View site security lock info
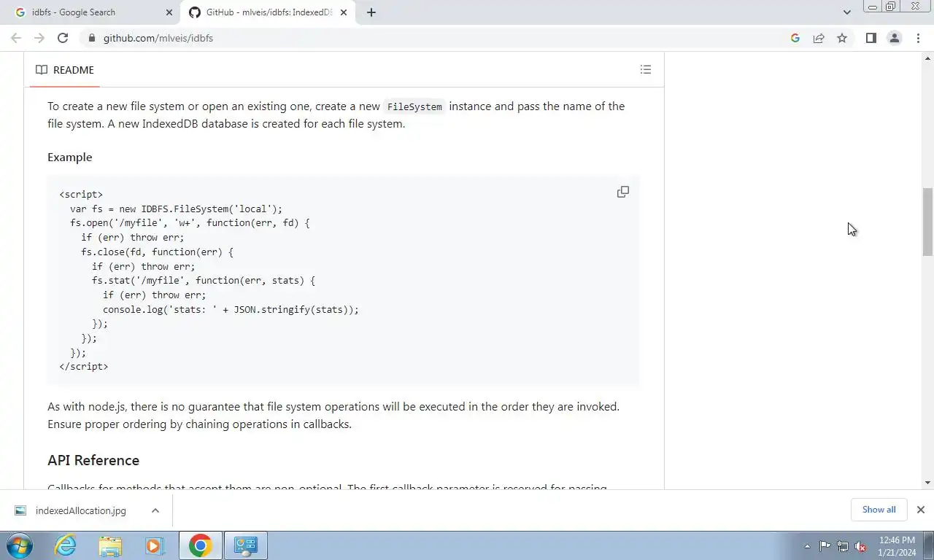Screen dimensions: 934x560 tap(91, 38)
